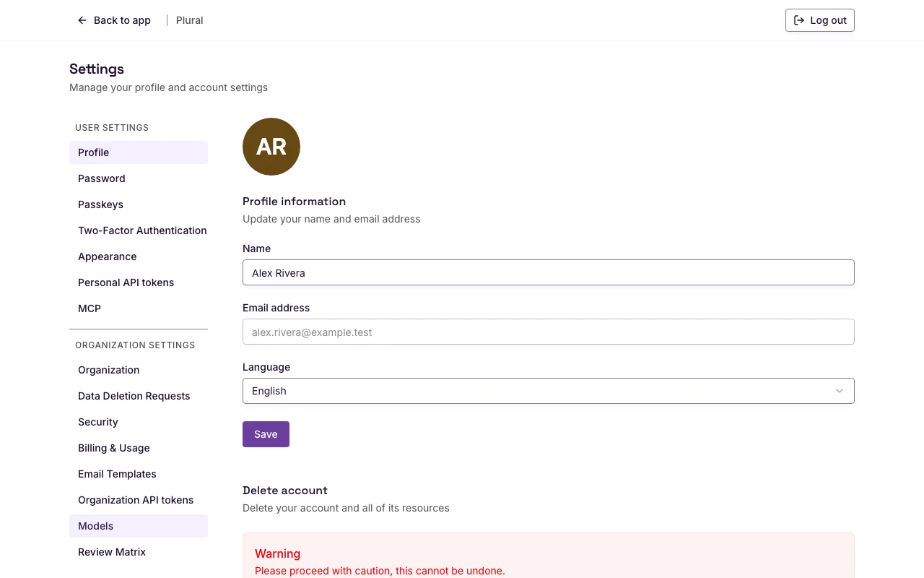Click the AR profile avatar
Image resolution: width=924 pixels, height=578 pixels.
[271, 147]
